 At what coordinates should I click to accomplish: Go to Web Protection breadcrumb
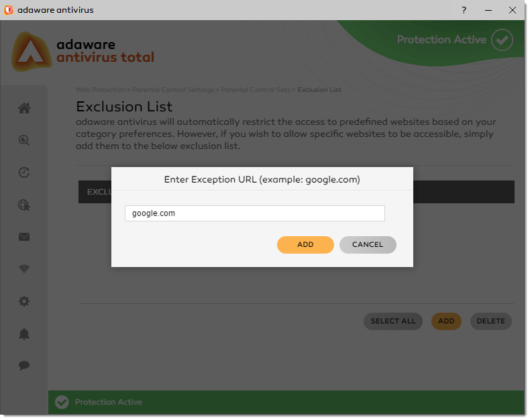pos(101,90)
